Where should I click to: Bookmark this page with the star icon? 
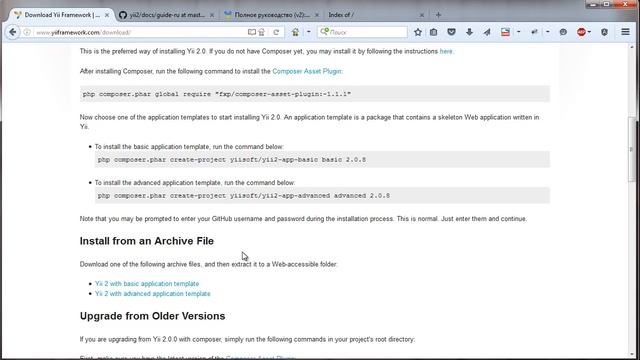[418, 32]
